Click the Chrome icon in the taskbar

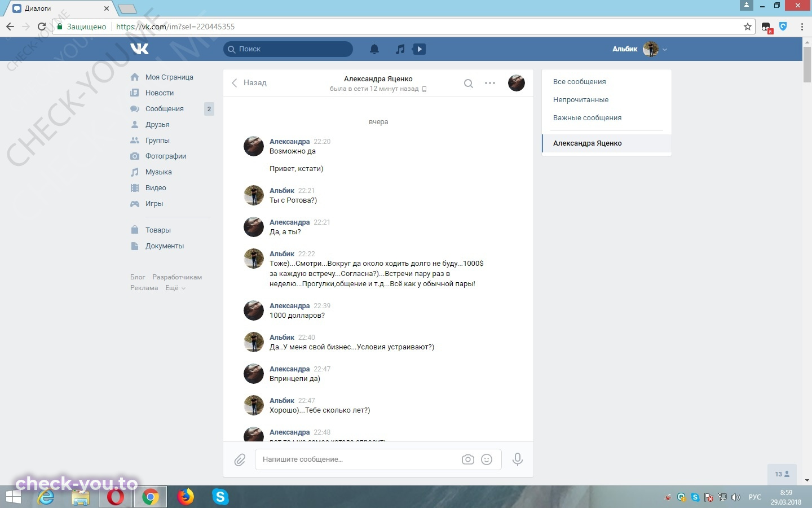coord(150,497)
